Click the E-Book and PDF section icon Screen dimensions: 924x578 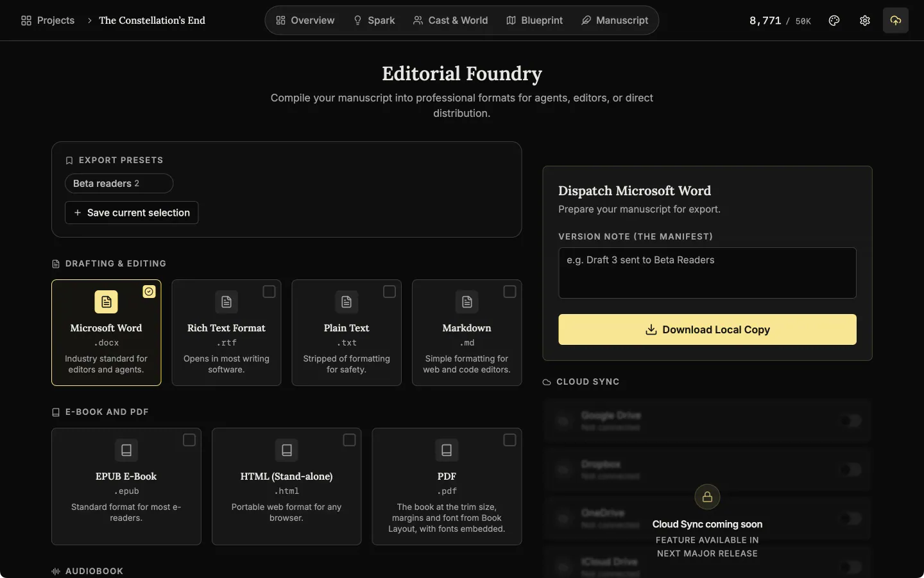(x=56, y=412)
